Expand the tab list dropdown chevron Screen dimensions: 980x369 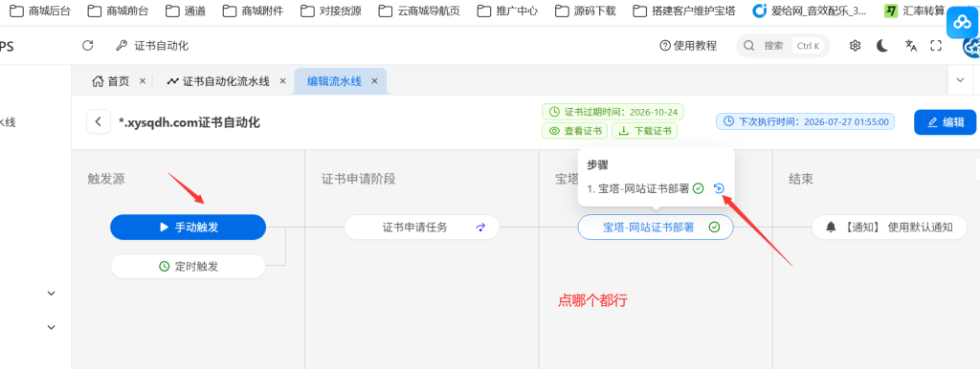(x=960, y=80)
